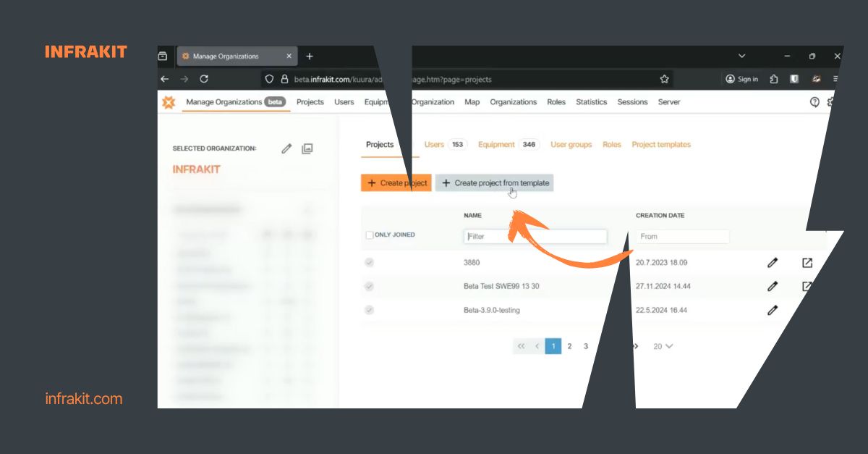The width and height of the screenshot is (868, 454).
Task: Open the Roles tab beside User groups
Action: tap(612, 145)
